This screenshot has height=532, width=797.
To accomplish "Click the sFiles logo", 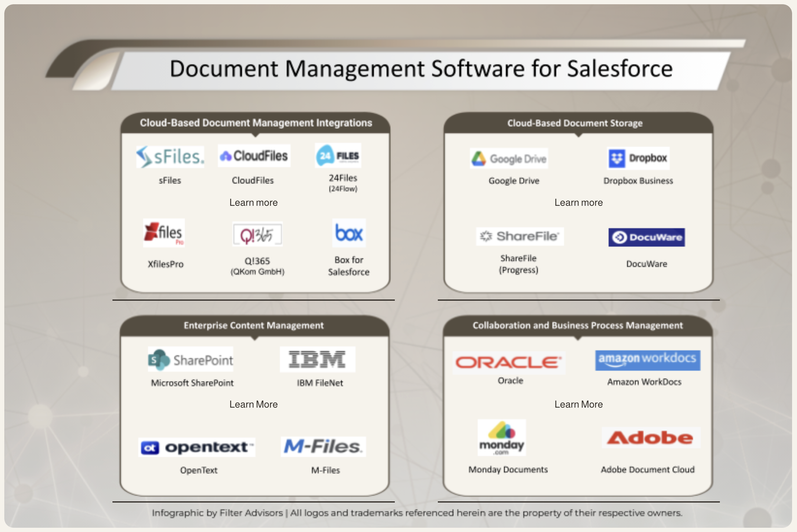I will [x=170, y=157].
